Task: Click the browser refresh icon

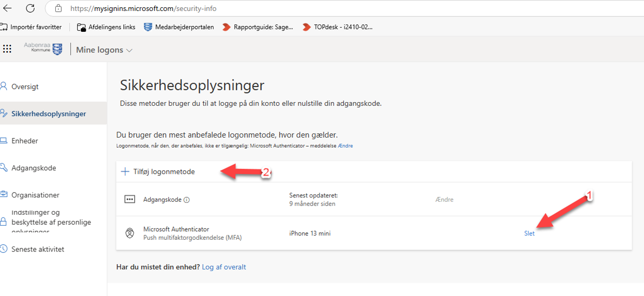Action: 30,8
